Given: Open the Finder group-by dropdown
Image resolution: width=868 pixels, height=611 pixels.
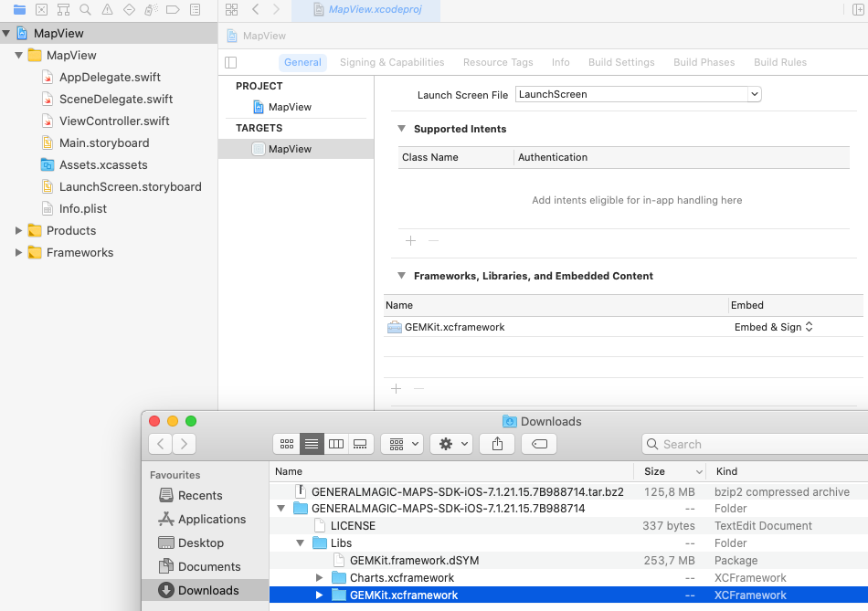Looking at the screenshot, I should (x=402, y=444).
